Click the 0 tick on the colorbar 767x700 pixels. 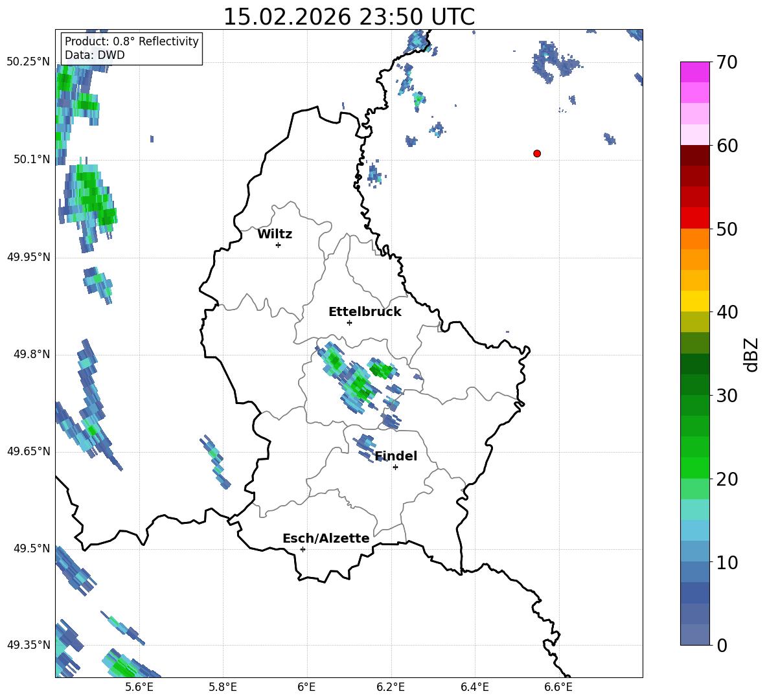[x=722, y=645]
